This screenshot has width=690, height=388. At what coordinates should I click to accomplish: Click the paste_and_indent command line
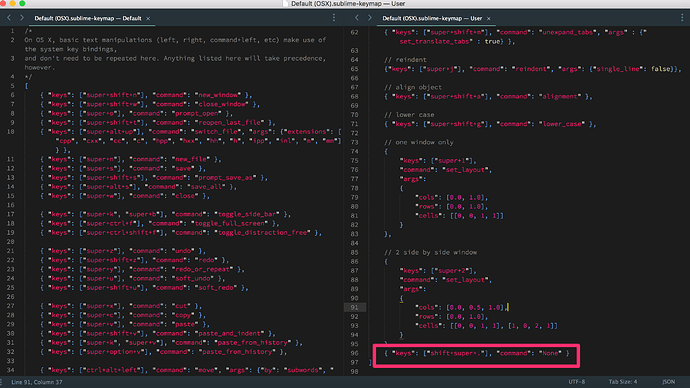point(158,333)
